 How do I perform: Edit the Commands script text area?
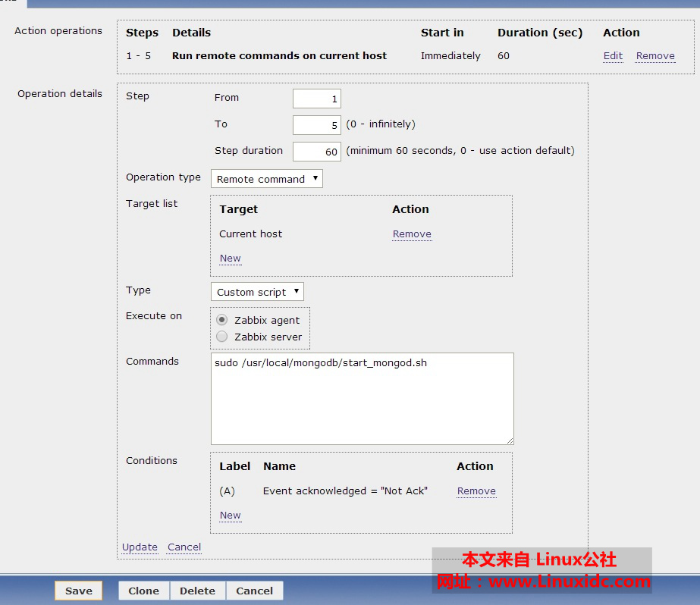click(362, 398)
